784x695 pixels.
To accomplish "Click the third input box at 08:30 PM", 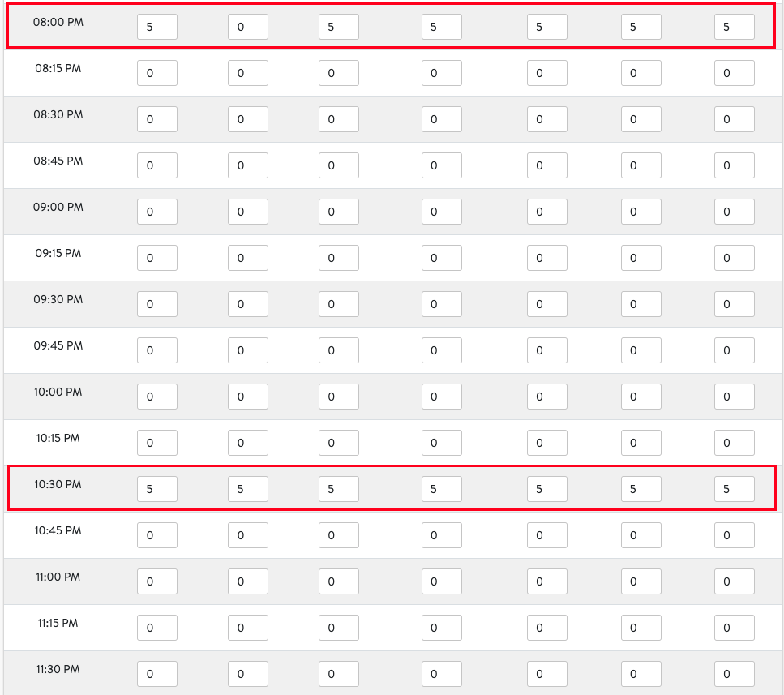I will 338,118.
